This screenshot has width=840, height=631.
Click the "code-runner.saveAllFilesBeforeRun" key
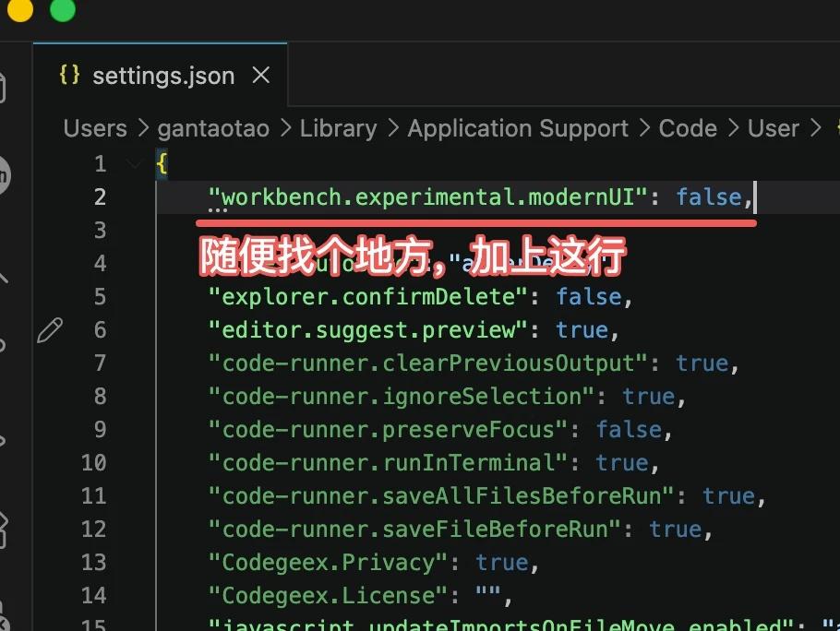click(x=441, y=496)
